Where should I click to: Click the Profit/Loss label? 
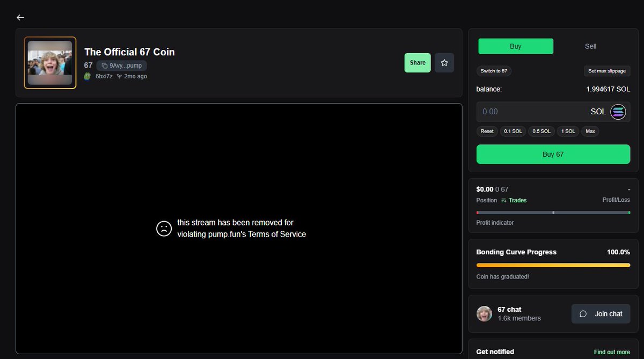(616, 200)
